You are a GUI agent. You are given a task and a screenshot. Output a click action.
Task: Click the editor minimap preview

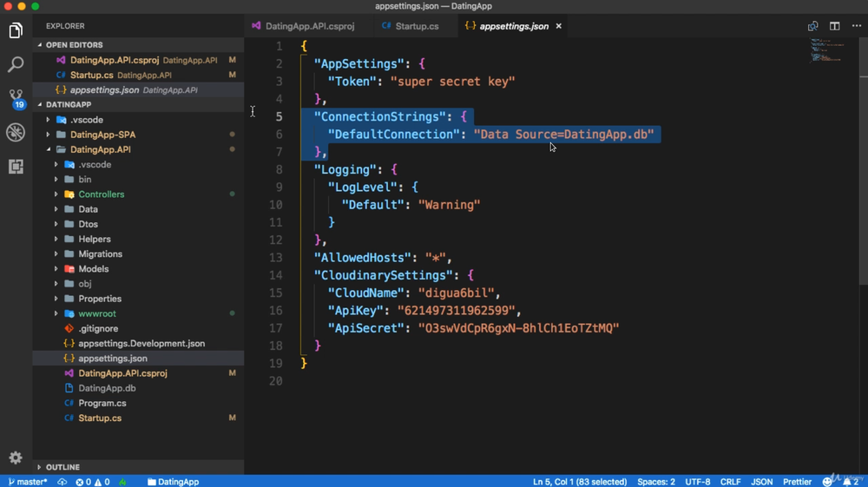click(x=828, y=49)
